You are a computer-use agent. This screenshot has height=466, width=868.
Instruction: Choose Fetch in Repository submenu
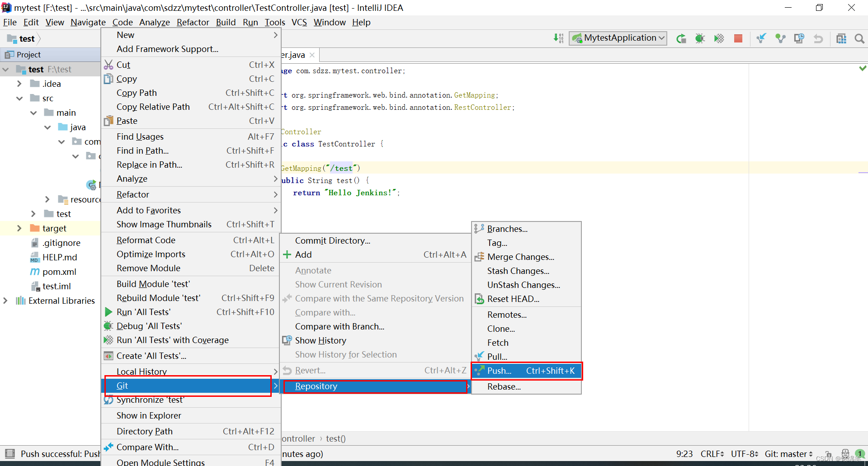526,343
